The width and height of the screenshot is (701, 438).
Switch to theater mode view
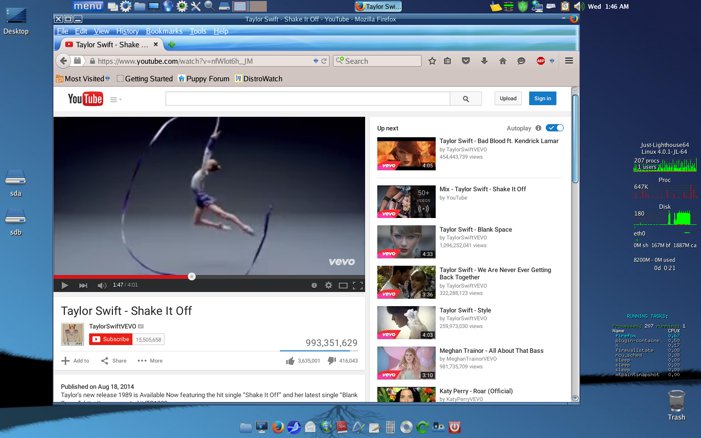click(343, 285)
